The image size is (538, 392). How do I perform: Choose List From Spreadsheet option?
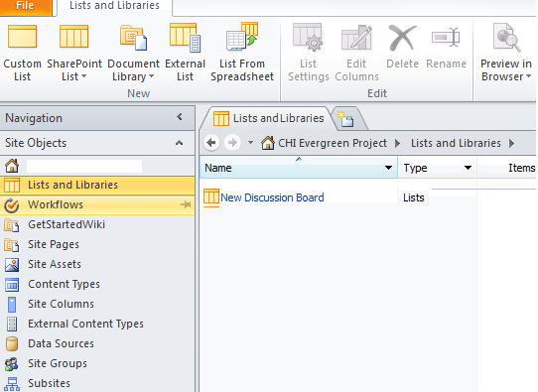click(242, 53)
